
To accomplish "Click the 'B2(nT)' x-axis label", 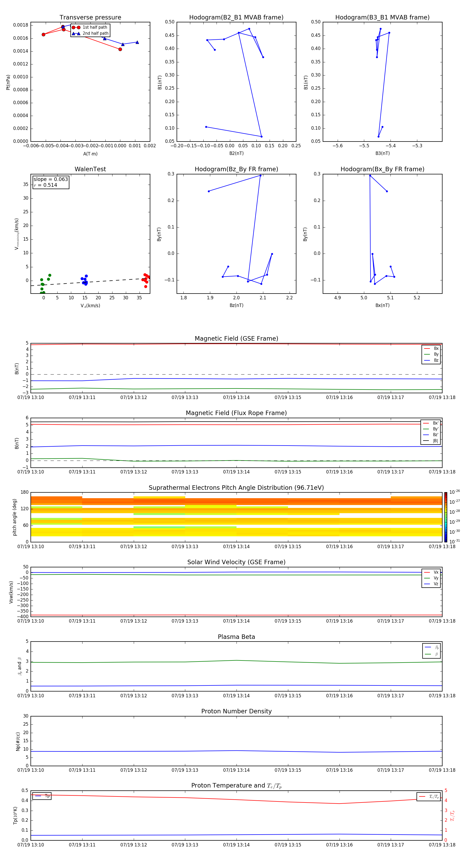I will point(236,153).
